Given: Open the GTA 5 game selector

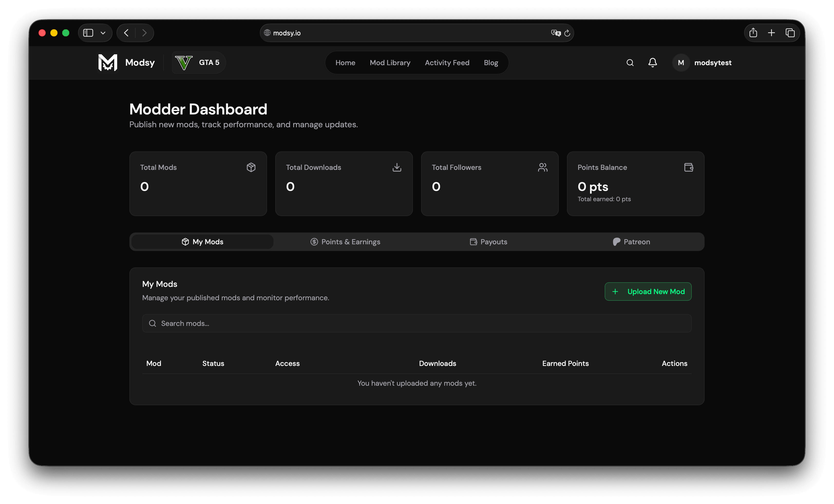Looking at the screenshot, I should [x=198, y=63].
